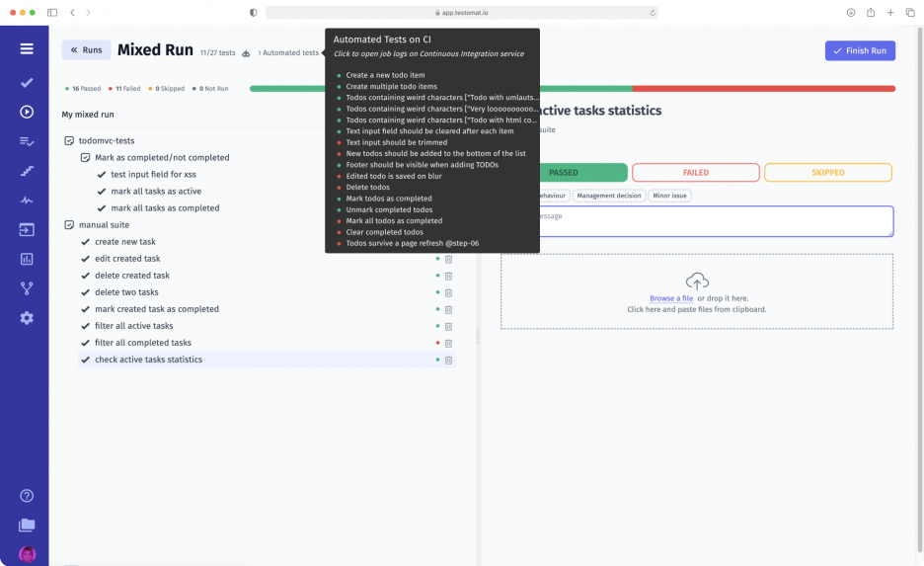Click the 'Browse a file' link
Image resolution: width=924 pixels, height=566 pixels.
tap(671, 298)
